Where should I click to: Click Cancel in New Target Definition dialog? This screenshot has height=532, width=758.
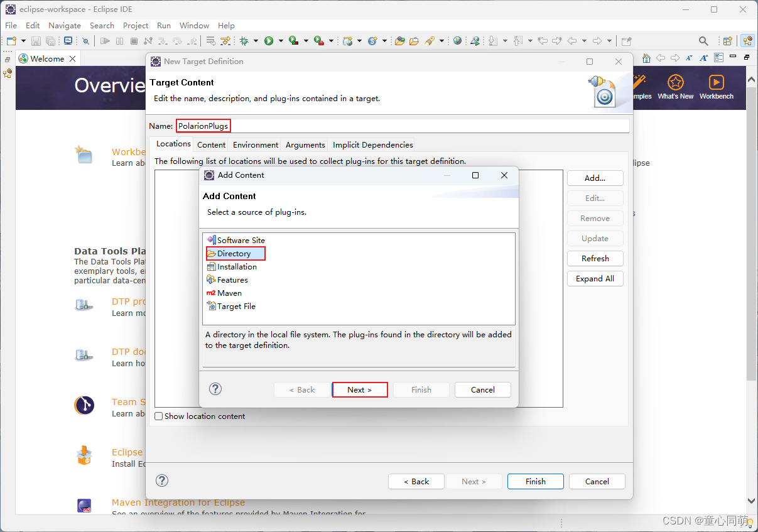(597, 481)
